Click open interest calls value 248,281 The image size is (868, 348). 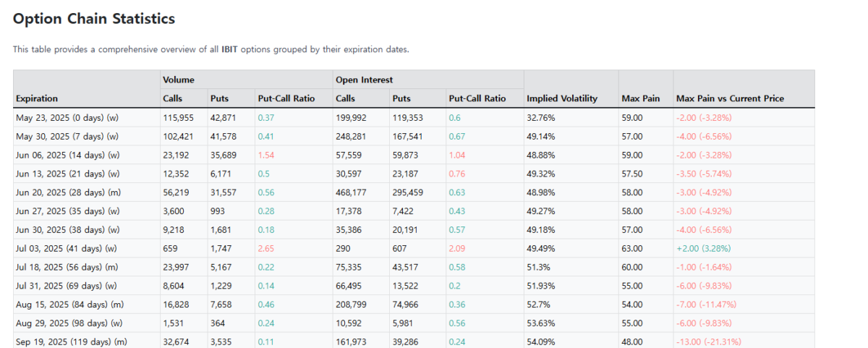coord(351,136)
